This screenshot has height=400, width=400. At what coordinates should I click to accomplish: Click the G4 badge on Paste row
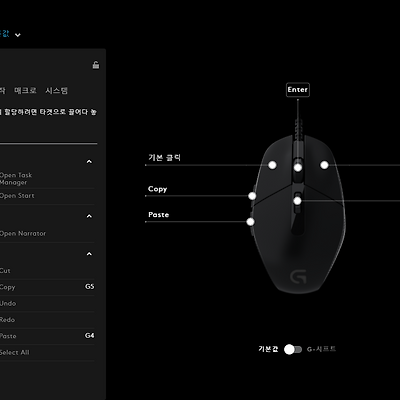click(x=89, y=336)
